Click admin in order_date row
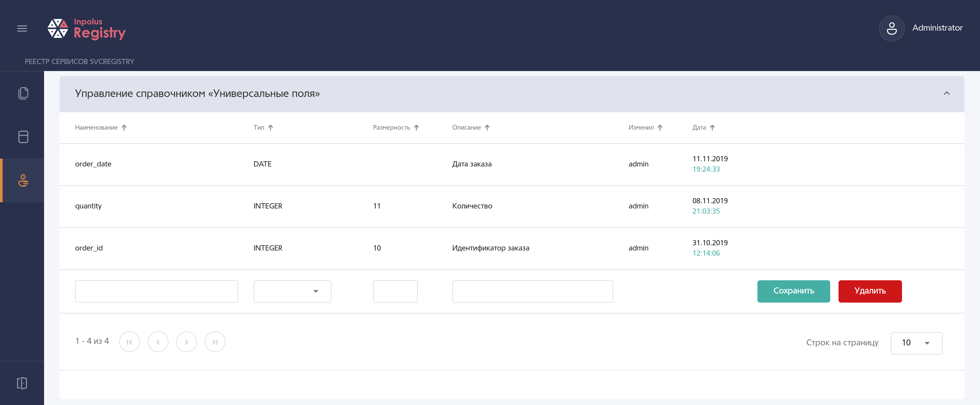This screenshot has height=405, width=980. 638,164
